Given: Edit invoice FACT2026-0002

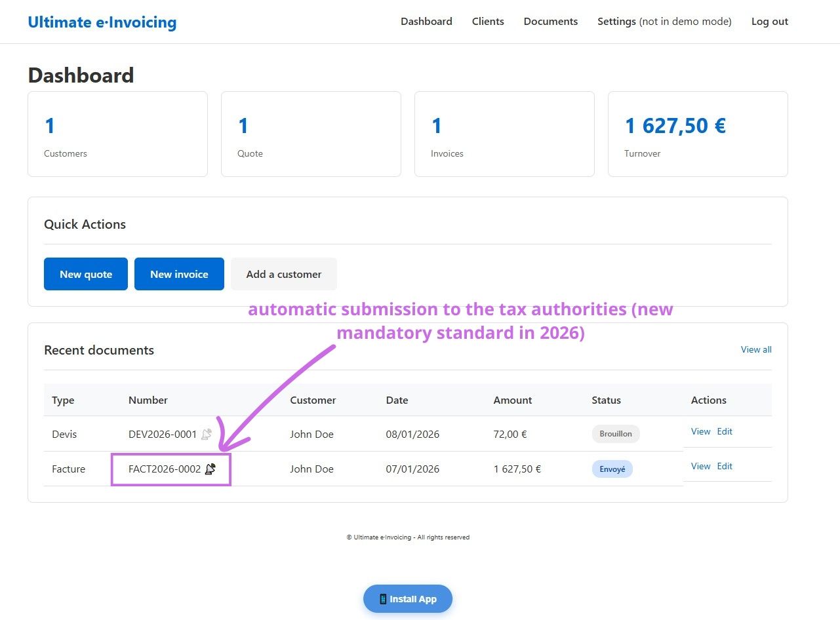Looking at the screenshot, I should pos(725,466).
